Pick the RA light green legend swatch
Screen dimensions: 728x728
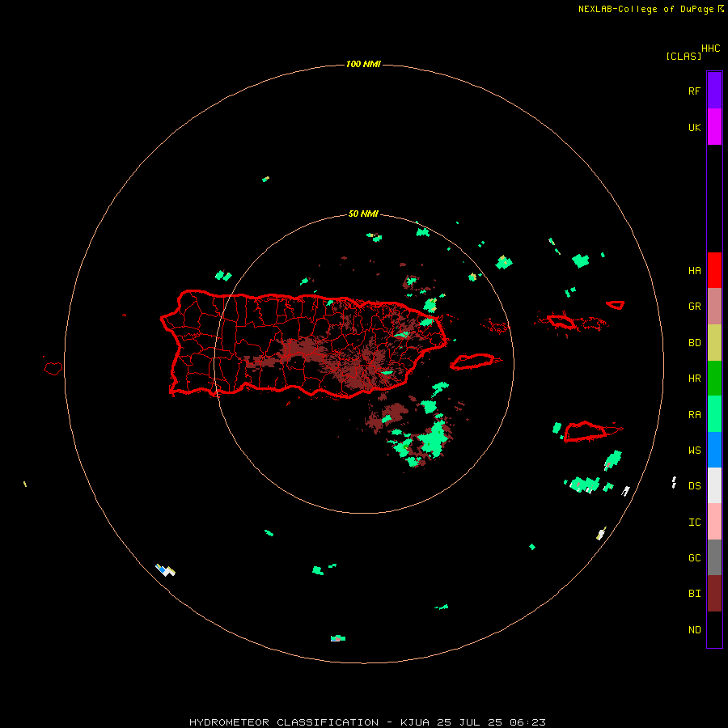[714, 414]
